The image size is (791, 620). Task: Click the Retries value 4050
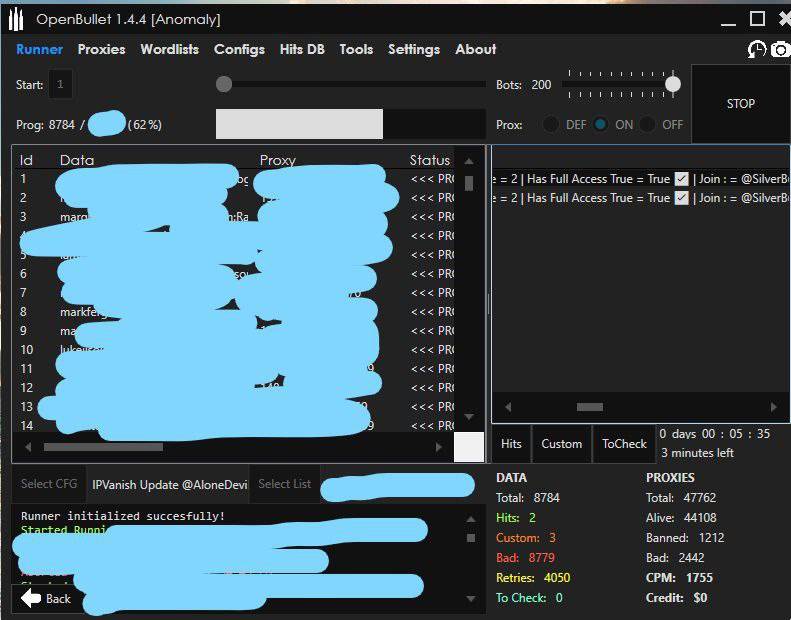557,578
